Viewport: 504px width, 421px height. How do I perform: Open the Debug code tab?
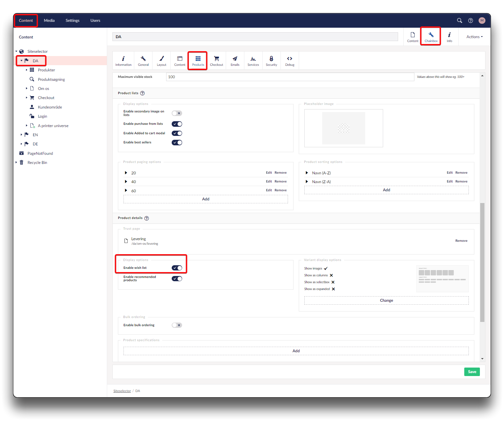click(290, 61)
